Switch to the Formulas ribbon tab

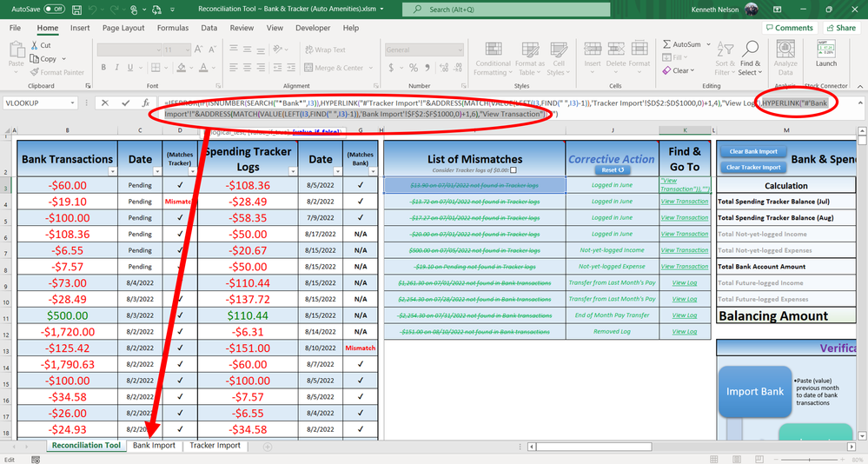pos(173,28)
